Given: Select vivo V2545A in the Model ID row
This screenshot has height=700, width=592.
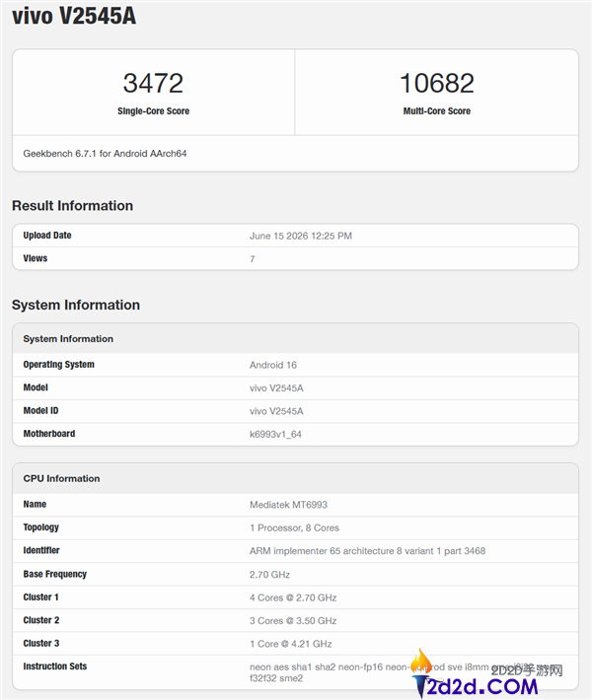Looking at the screenshot, I should click(x=276, y=411).
